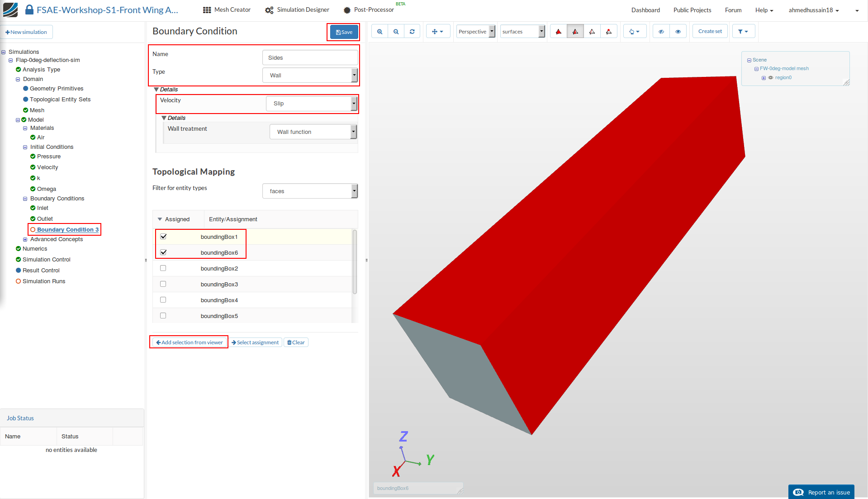Open the Velocity dropdown set to Slip
Image resolution: width=868 pixels, height=499 pixels.
click(x=312, y=104)
